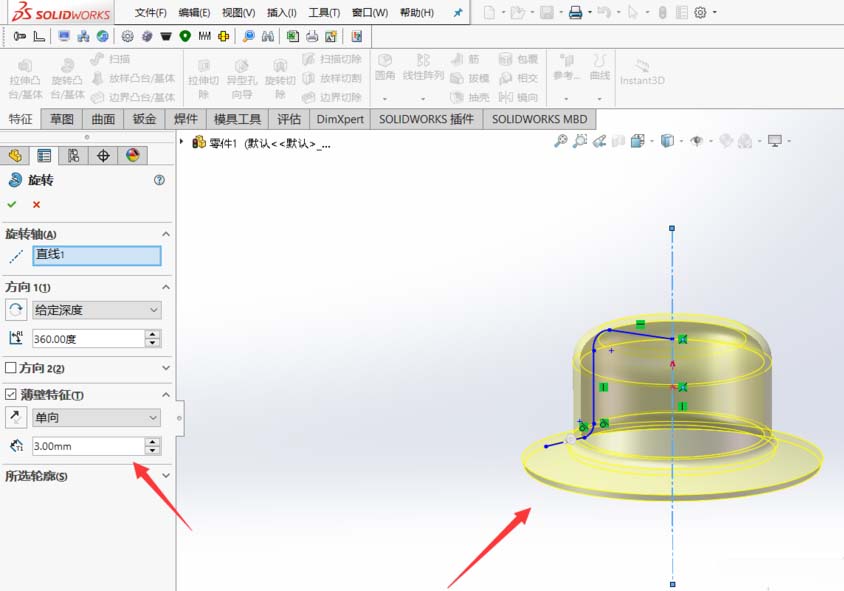Disable the 薄壁特征 checkbox
Screen dimensions: 844x591
11,392
